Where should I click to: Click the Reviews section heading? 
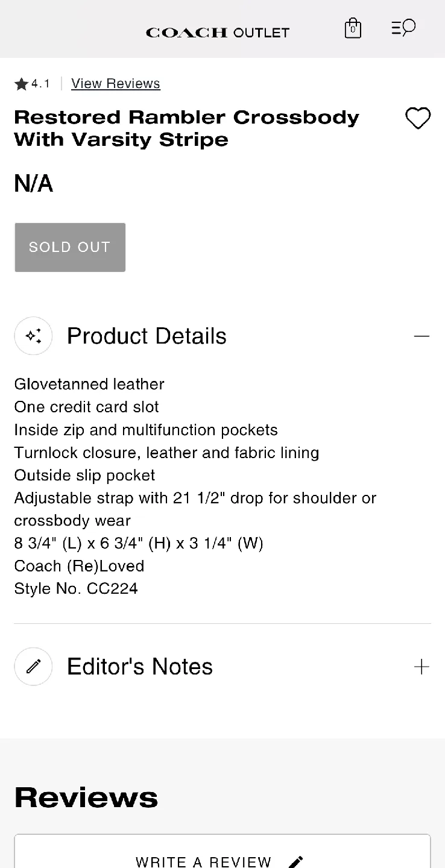[x=86, y=797]
